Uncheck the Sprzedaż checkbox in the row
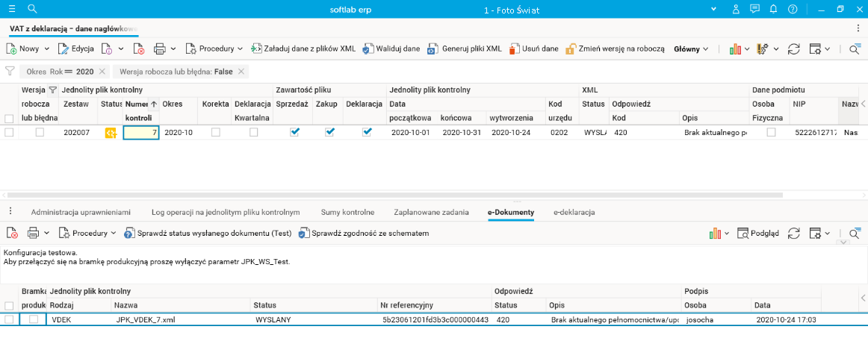Viewport: 868px width, 350px height. (x=294, y=132)
